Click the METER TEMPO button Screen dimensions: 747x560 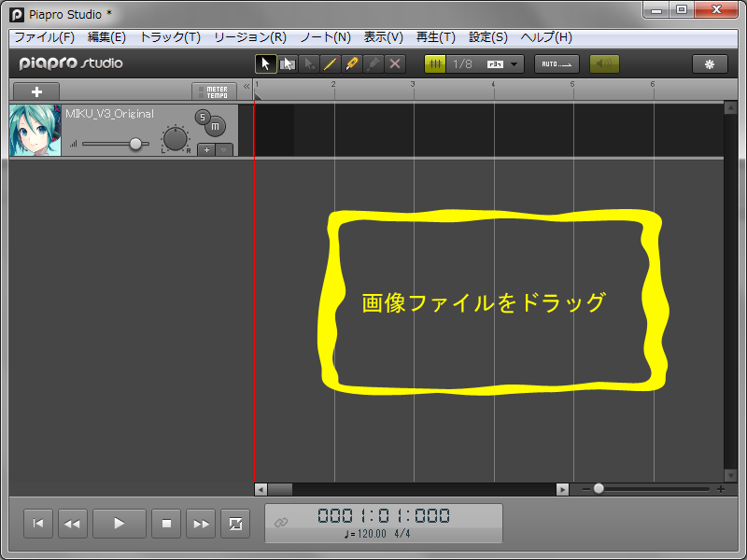point(215,91)
